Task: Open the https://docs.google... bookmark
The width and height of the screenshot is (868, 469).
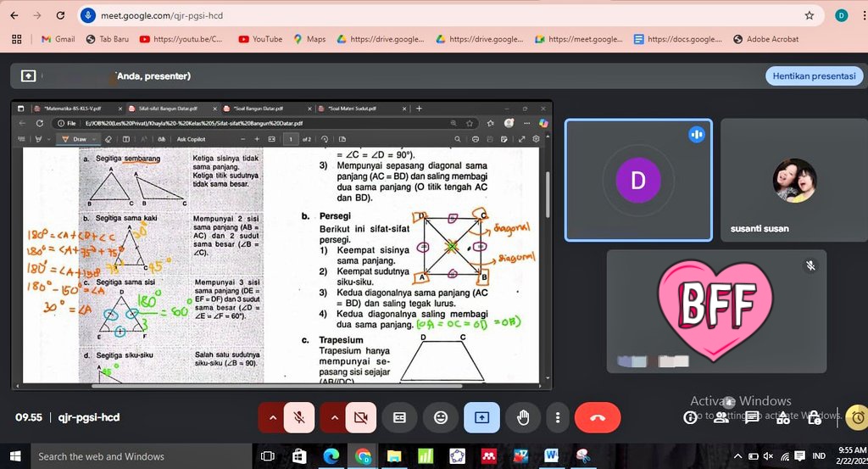Action: tap(678, 39)
